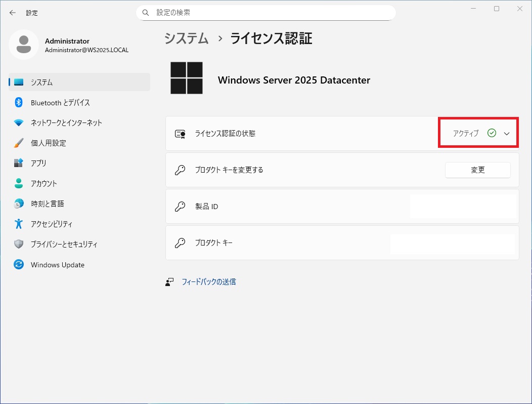Click the Administrator@WS2025.LOCAL account text

[x=86, y=50]
